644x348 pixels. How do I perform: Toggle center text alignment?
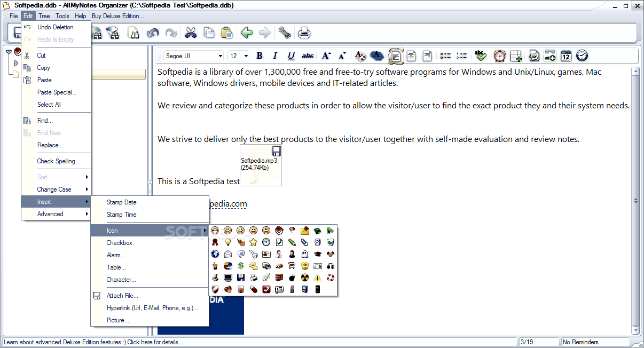click(411, 56)
